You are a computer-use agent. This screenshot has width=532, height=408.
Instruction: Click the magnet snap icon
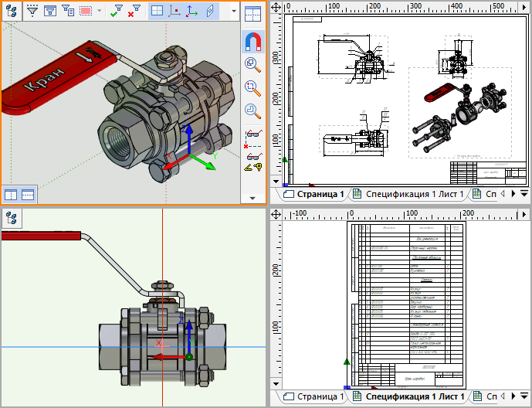click(x=252, y=42)
